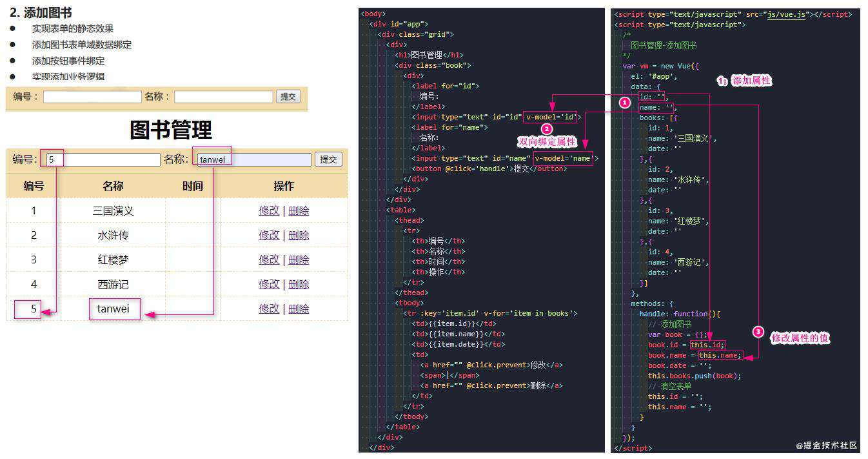The height and width of the screenshot is (459, 868).
Task: Click the code line <td>{{item.name}}</td>
Action: pos(458,334)
